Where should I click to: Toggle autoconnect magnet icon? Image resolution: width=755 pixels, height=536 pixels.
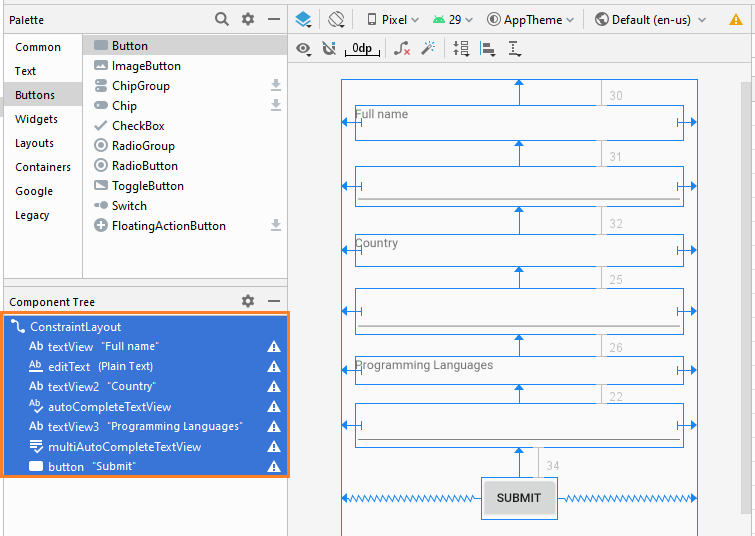point(329,48)
